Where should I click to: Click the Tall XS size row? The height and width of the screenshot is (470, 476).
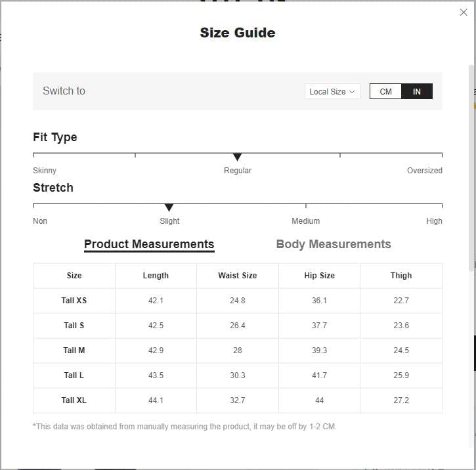(74, 301)
